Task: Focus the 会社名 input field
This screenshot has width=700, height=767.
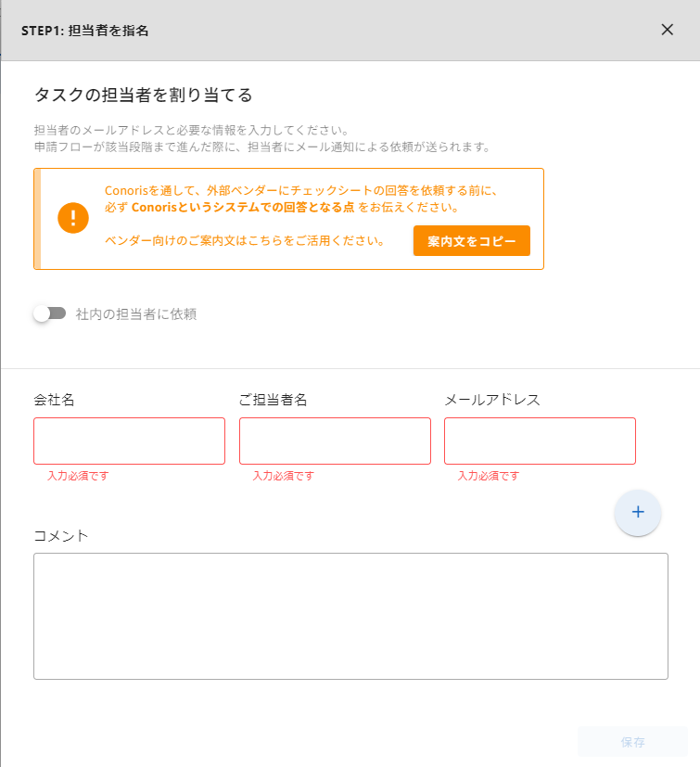Action: click(129, 441)
